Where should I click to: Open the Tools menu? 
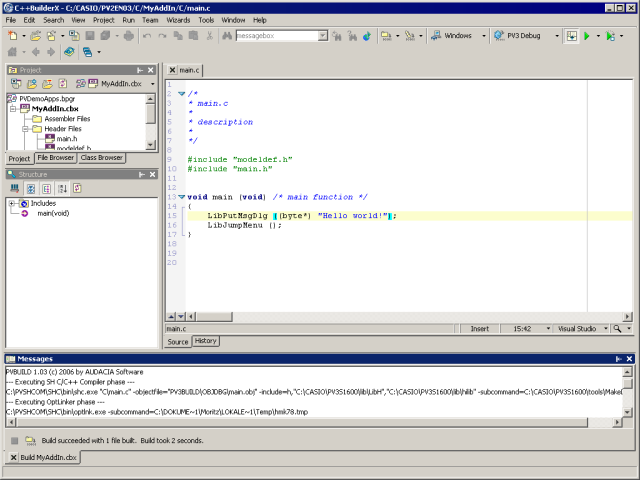[x=206, y=20]
